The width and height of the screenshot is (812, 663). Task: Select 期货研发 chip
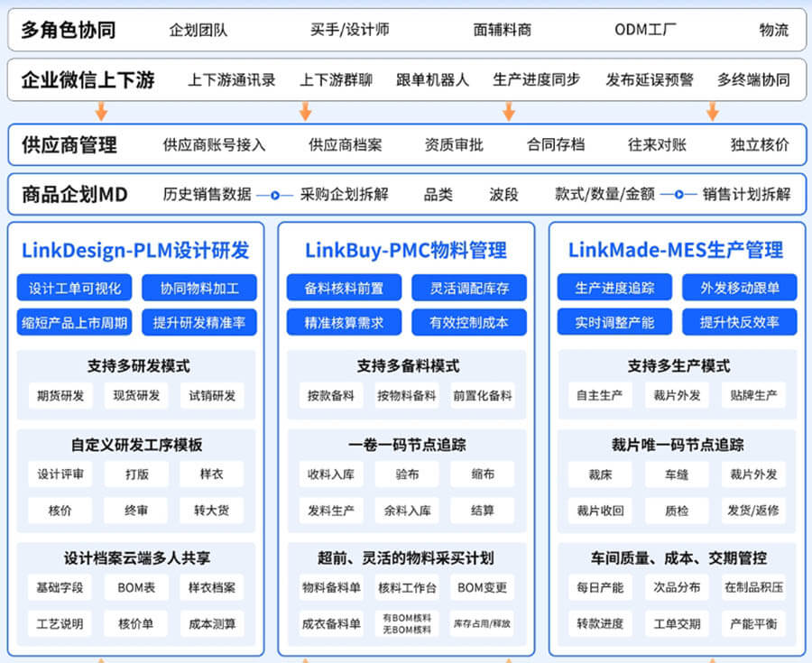tap(60, 396)
